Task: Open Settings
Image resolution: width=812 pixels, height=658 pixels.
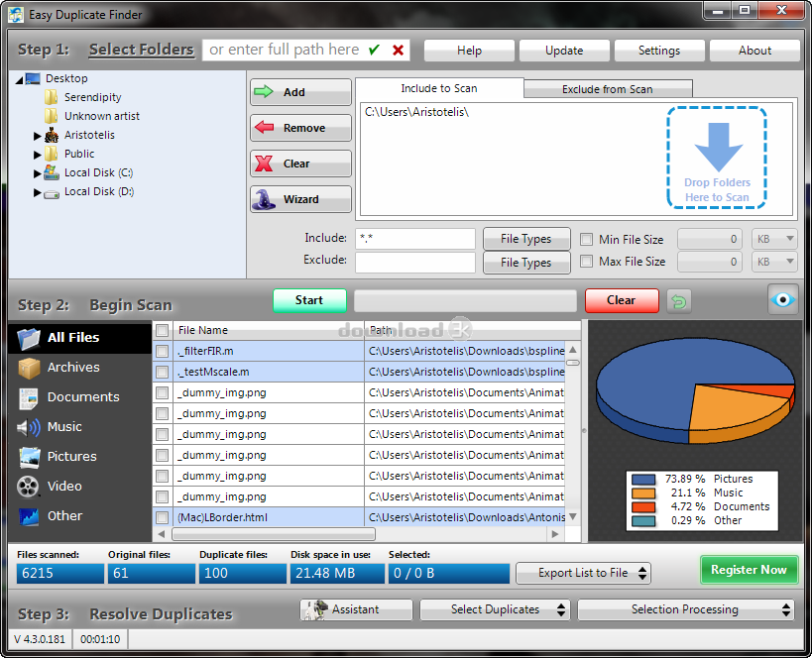Action: point(659,51)
